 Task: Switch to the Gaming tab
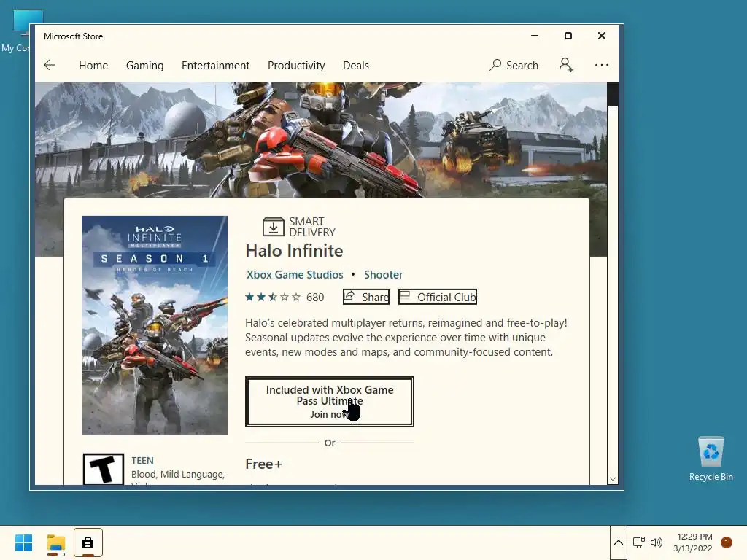(x=145, y=65)
